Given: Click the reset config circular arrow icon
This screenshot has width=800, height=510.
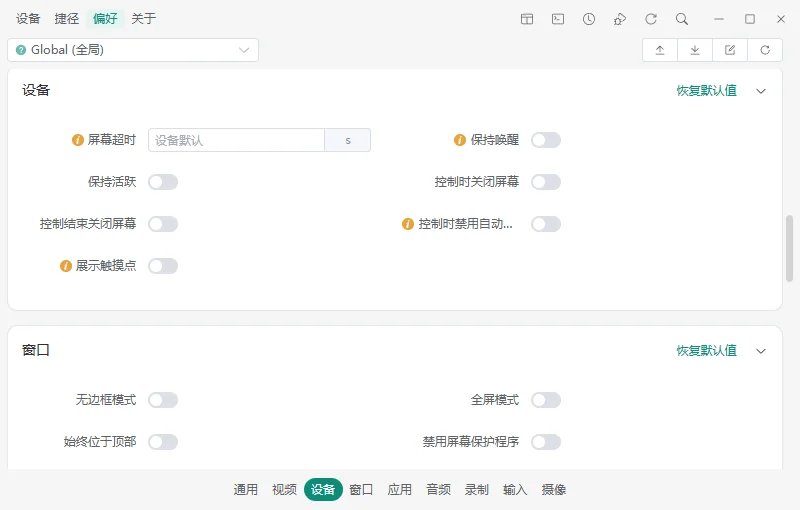Looking at the screenshot, I should coord(765,50).
